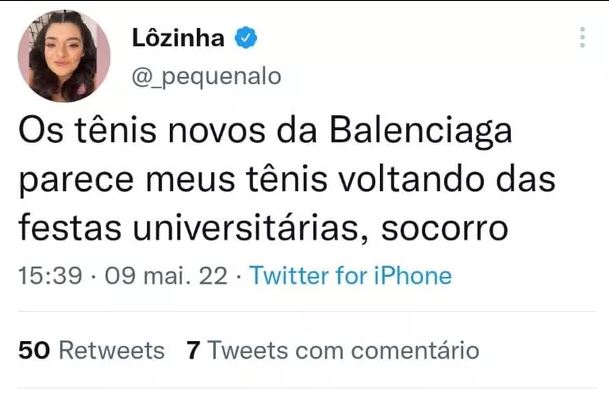Image resolution: width=609 pixels, height=395 pixels.
Task: Click the blue verified badge
Action: [x=245, y=38]
